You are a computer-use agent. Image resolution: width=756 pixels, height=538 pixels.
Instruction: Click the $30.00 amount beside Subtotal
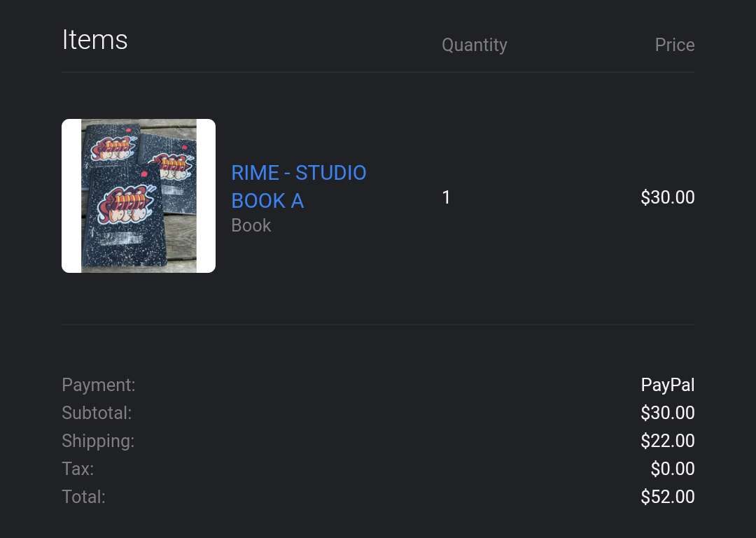coord(667,413)
